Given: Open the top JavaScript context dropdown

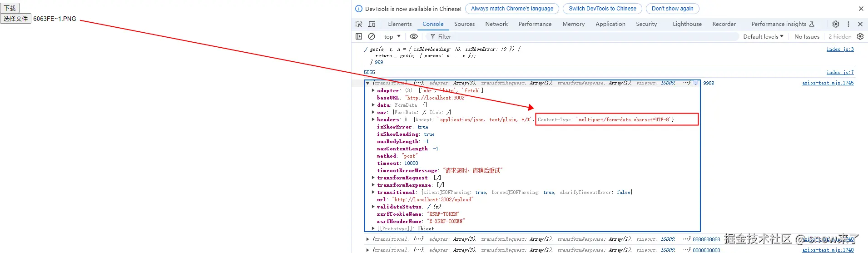Looking at the screenshot, I should coord(392,36).
